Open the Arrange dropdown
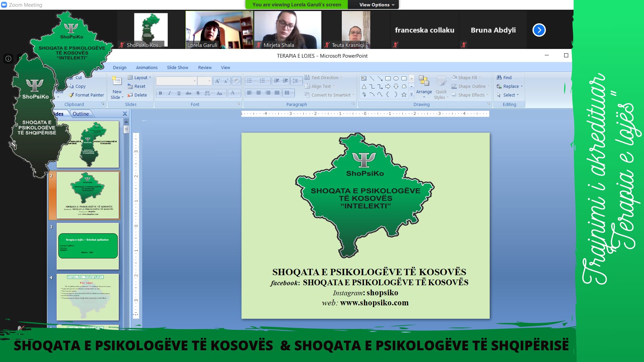Viewport: 644px width, 362px height. click(424, 87)
